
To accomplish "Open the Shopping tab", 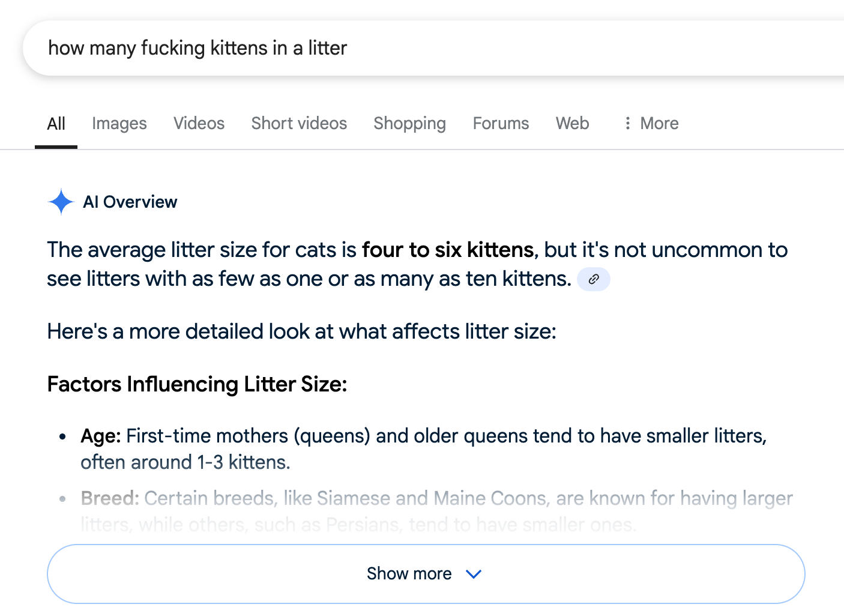I will tap(409, 124).
